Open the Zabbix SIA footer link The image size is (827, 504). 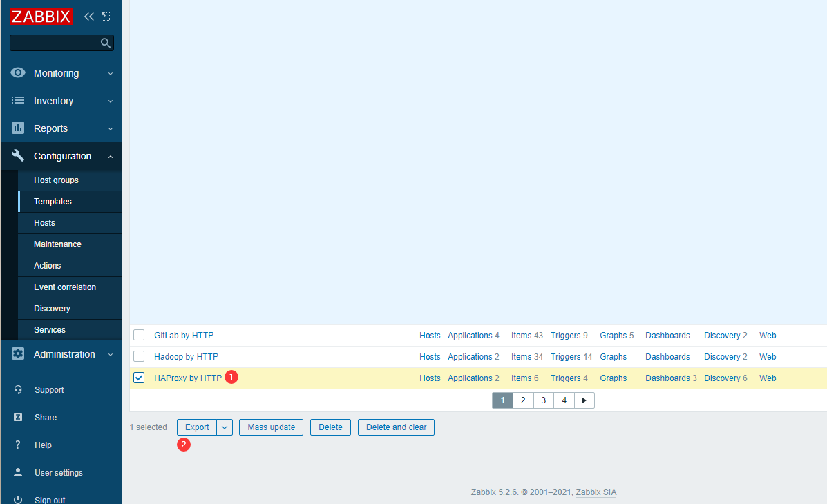pos(596,492)
